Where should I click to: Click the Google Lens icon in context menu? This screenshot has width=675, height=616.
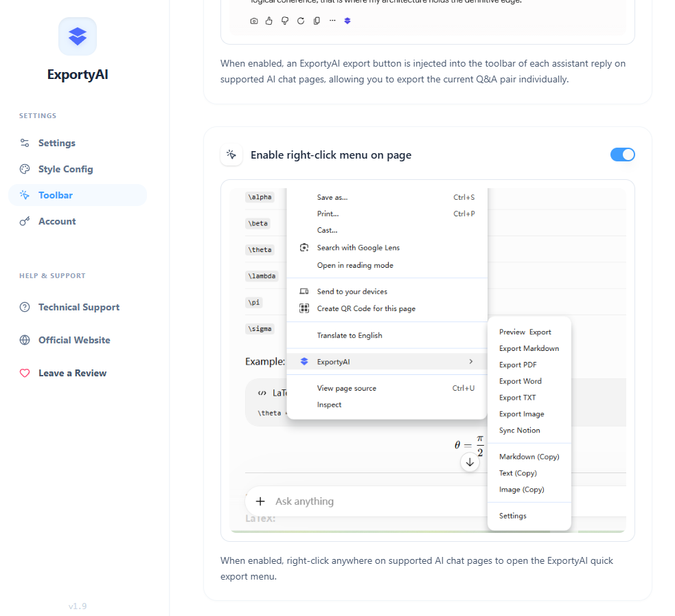(304, 247)
